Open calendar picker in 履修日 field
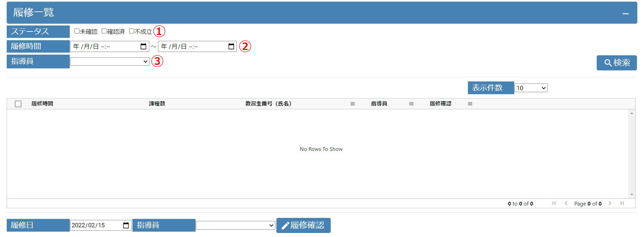The height and width of the screenshot is (237, 644). tap(126, 225)
